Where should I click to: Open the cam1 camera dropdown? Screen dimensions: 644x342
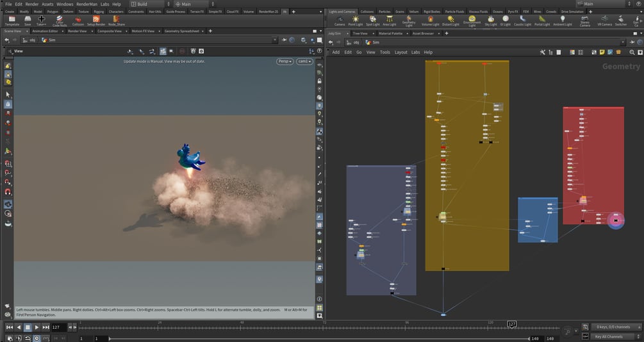[x=304, y=61]
